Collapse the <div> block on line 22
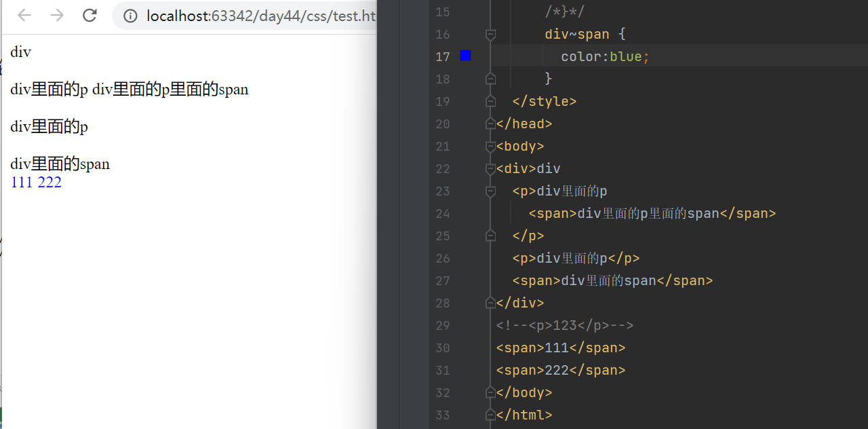The height and width of the screenshot is (429, 868). click(x=490, y=168)
